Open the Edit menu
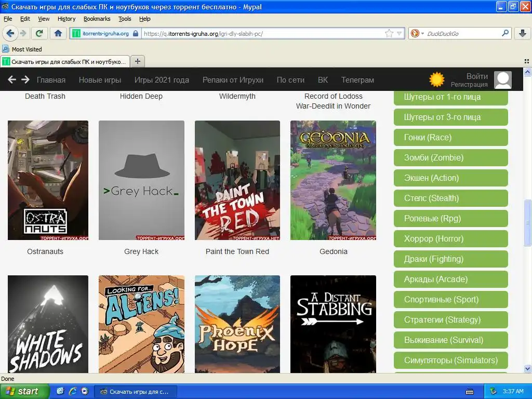This screenshot has height=399, width=532. tap(25, 19)
